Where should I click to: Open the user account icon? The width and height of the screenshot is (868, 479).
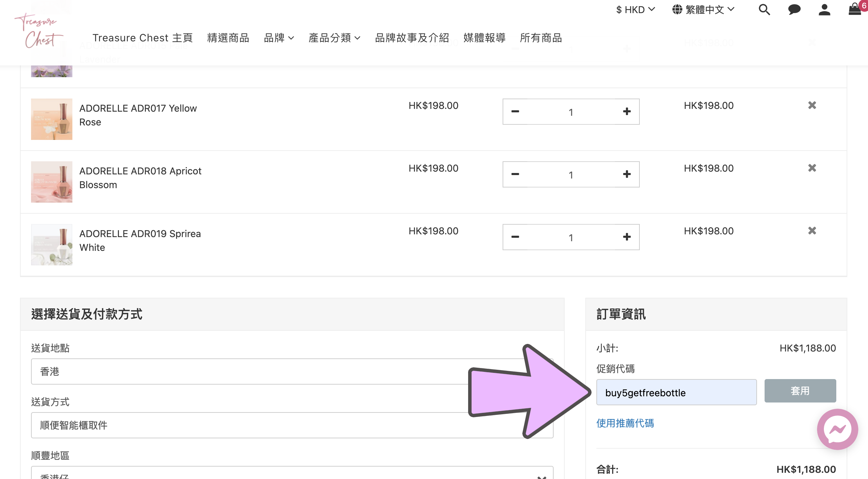point(824,10)
